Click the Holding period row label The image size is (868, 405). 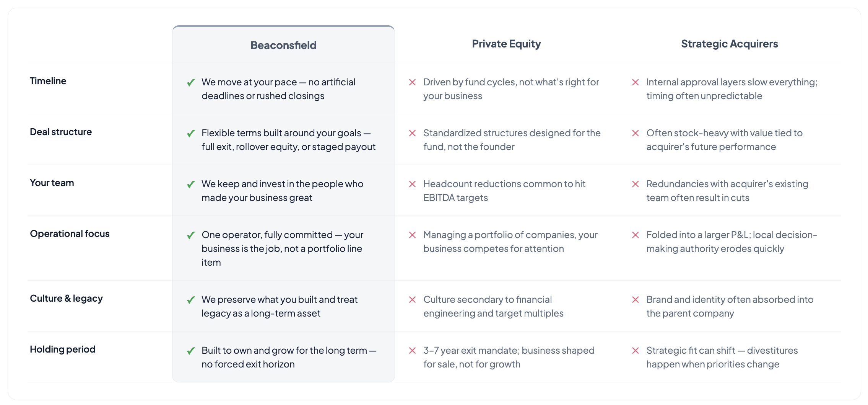pos(63,349)
